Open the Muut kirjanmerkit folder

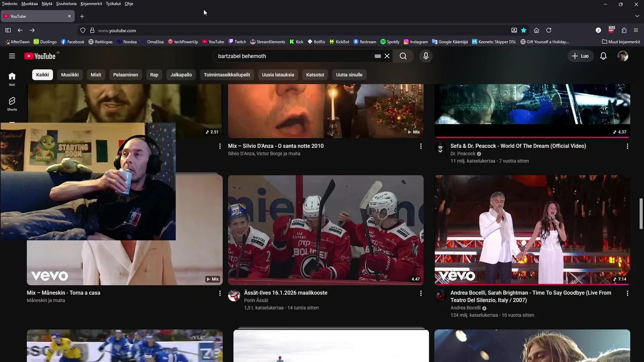pyautogui.click(x=621, y=42)
